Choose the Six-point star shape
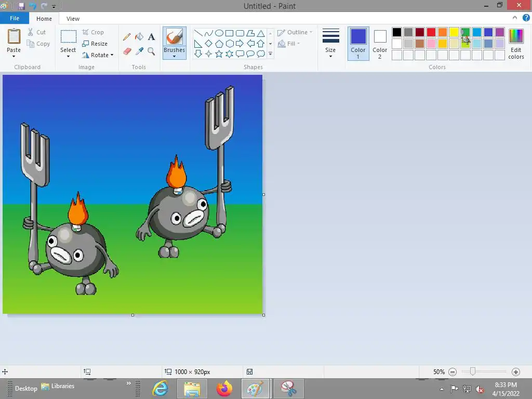Screen dimensions: 532x399 tap(229, 54)
